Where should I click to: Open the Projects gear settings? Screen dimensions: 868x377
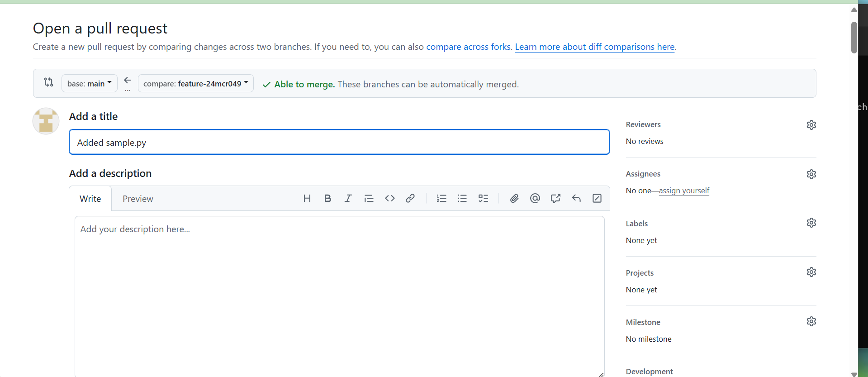click(x=811, y=272)
